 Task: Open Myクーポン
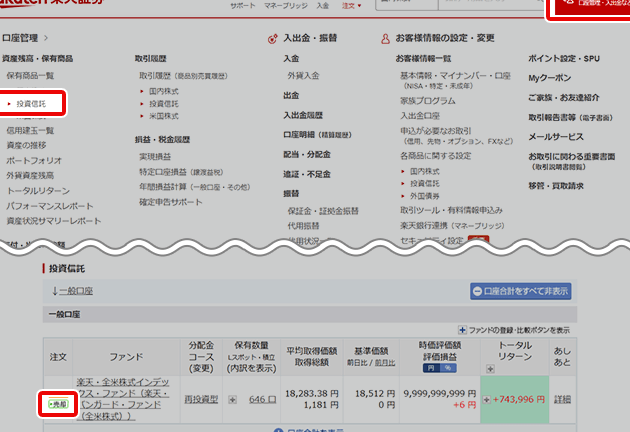point(550,78)
